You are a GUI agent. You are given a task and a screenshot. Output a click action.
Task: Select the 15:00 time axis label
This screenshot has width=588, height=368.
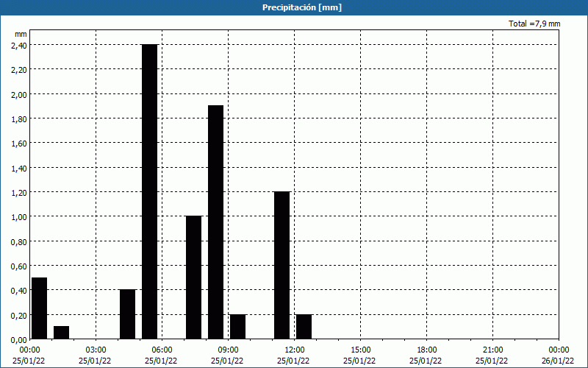click(x=360, y=350)
